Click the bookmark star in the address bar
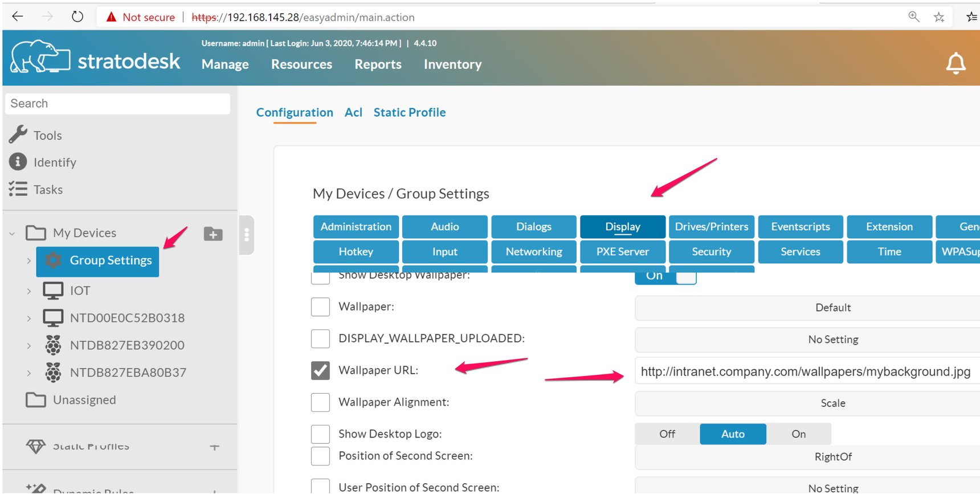The width and height of the screenshot is (980, 494). [939, 17]
